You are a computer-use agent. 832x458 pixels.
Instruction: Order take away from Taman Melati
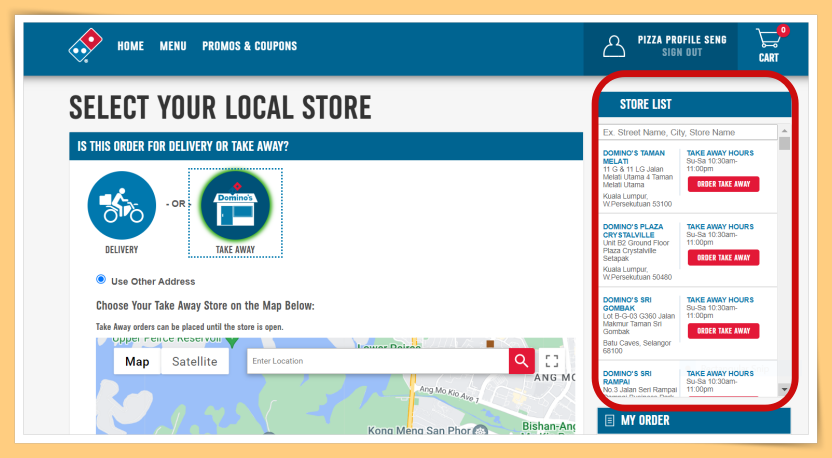pos(723,184)
